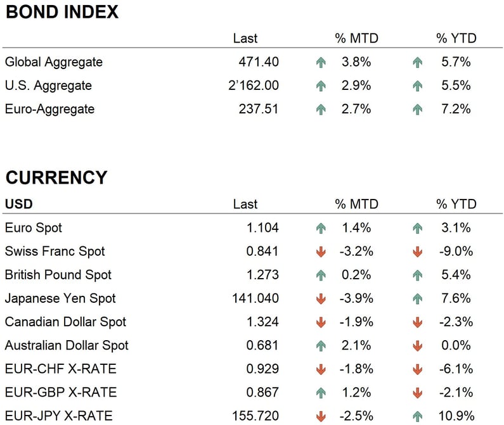Click the red down arrow for Australian Dollar YTD

pos(417,346)
